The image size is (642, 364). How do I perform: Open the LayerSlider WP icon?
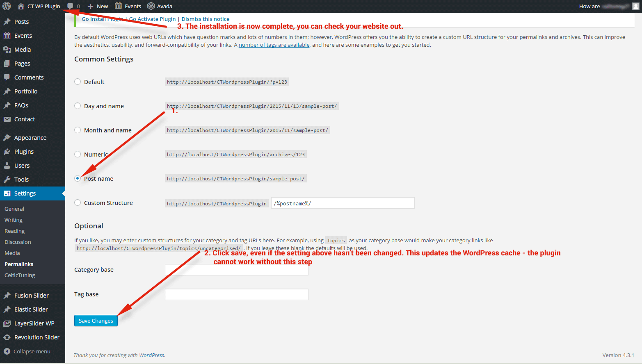pos(7,323)
